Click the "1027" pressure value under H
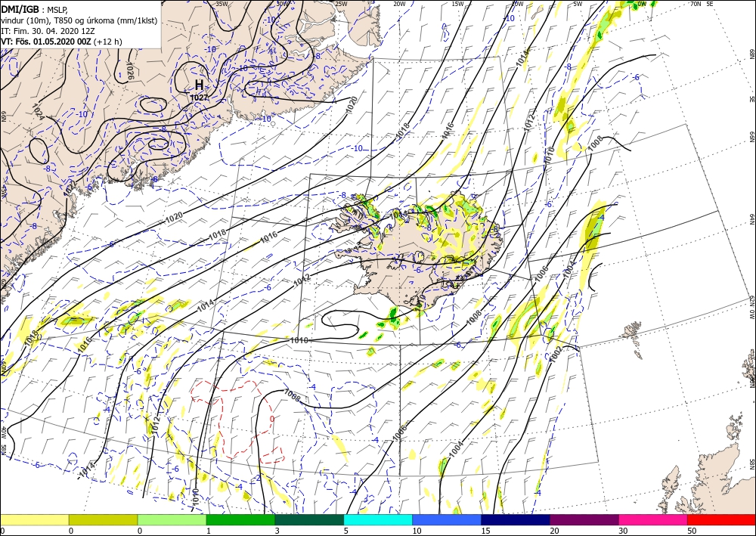Image resolution: width=756 pixels, height=536 pixels. (199, 98)
